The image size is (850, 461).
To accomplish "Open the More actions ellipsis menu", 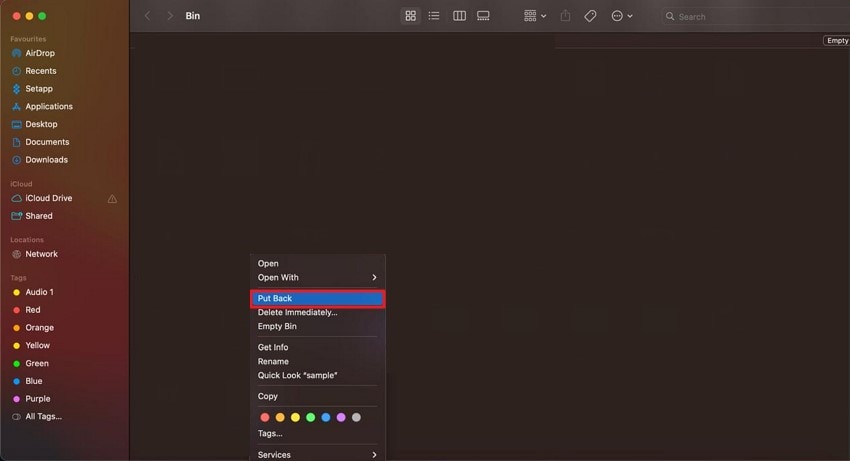I will [x=622, y=16].
